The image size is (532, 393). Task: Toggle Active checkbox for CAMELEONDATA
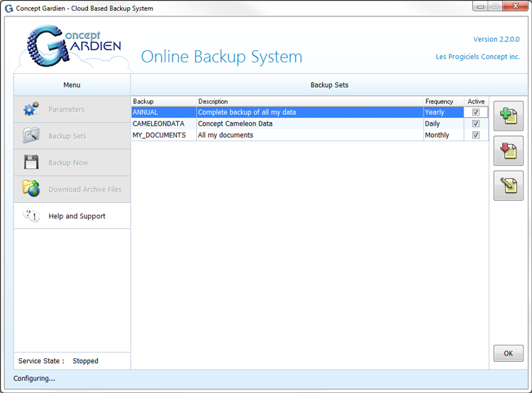point(476,123)
